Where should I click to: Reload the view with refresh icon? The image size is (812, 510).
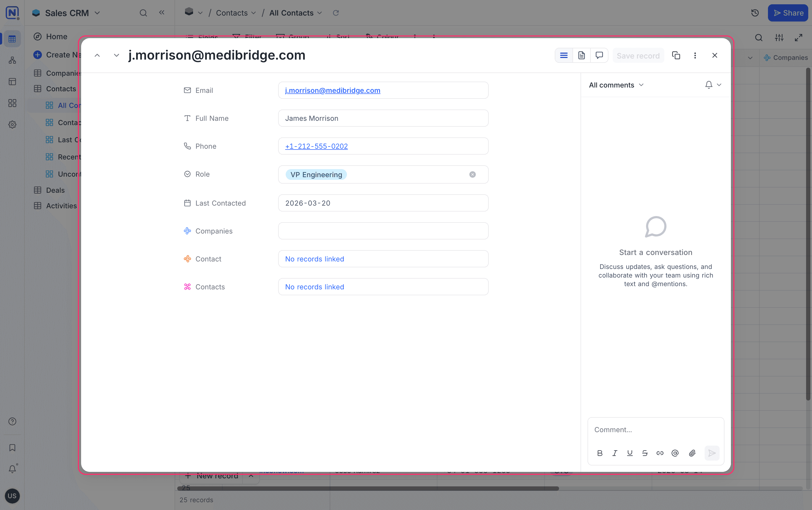pyautogui.click(x=336, y=13)
